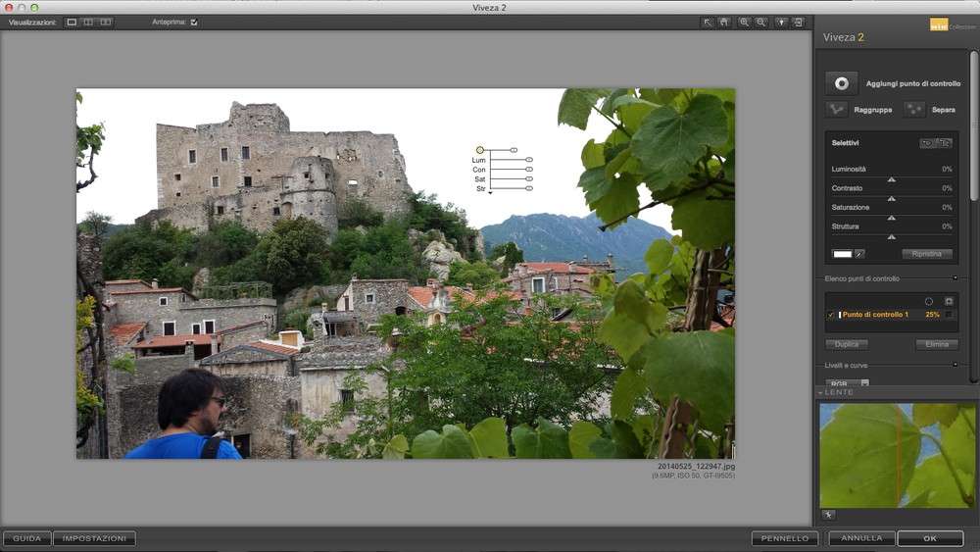Collapse the Elenco punti di controllo section
Viewport: 980px width, 552px height.
click(x=955, y=279)
